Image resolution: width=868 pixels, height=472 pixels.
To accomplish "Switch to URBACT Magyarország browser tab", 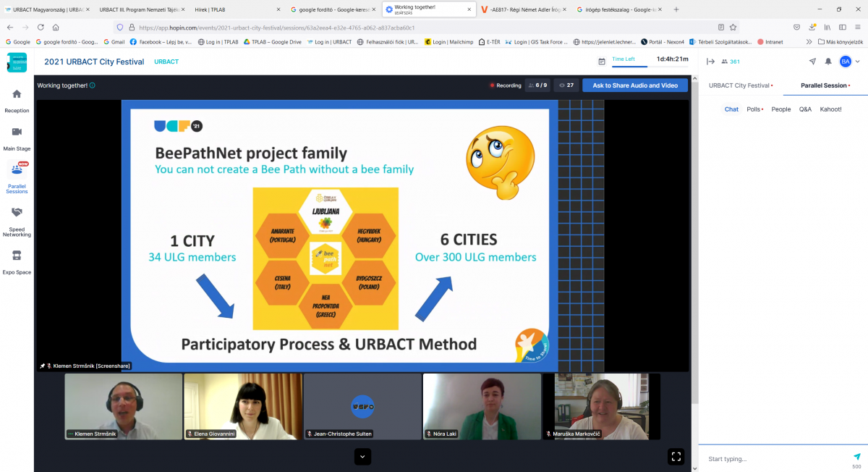I will [x=46, y=9].
